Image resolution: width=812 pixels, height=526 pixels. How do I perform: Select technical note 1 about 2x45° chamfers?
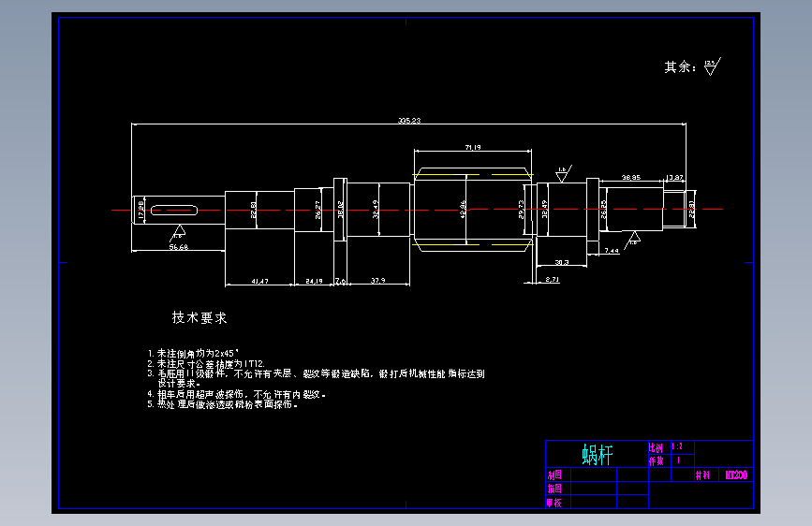pos(193,354)
